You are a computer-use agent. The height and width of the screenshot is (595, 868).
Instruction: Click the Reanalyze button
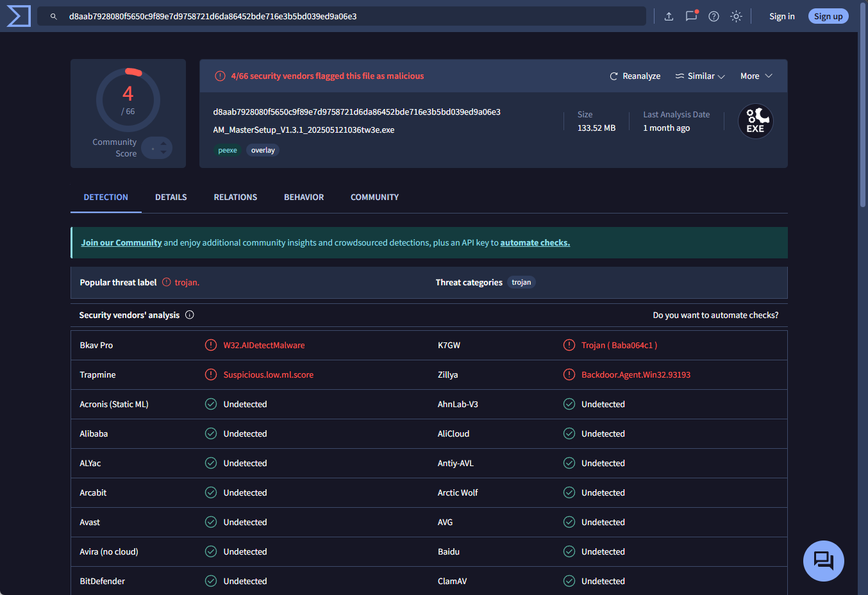click(635, 76)
